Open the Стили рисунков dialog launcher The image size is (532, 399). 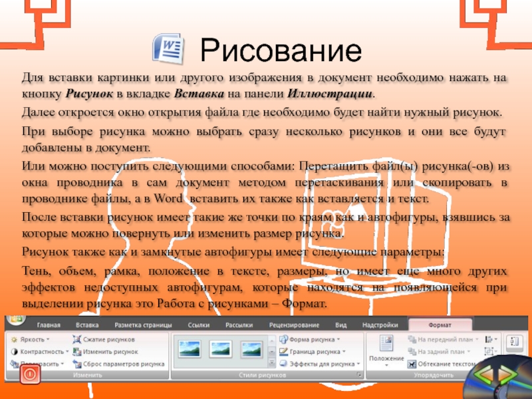359,376
